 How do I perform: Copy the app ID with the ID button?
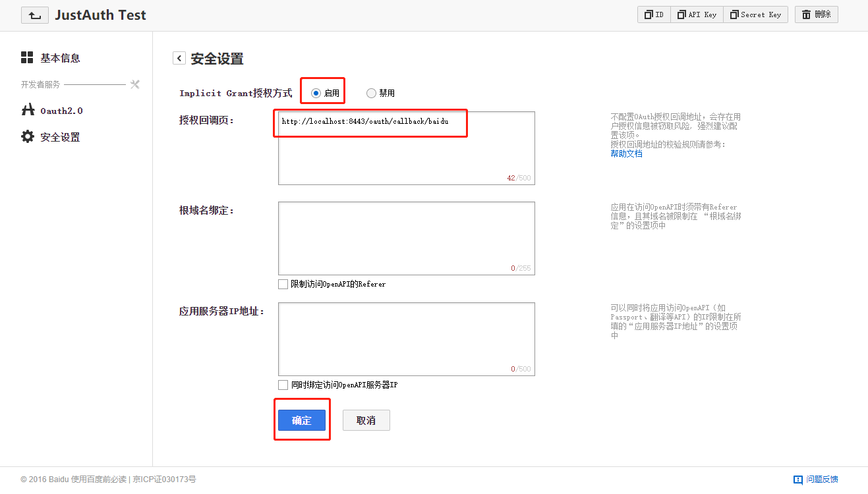pyautogui.click(x=654, y=14)
